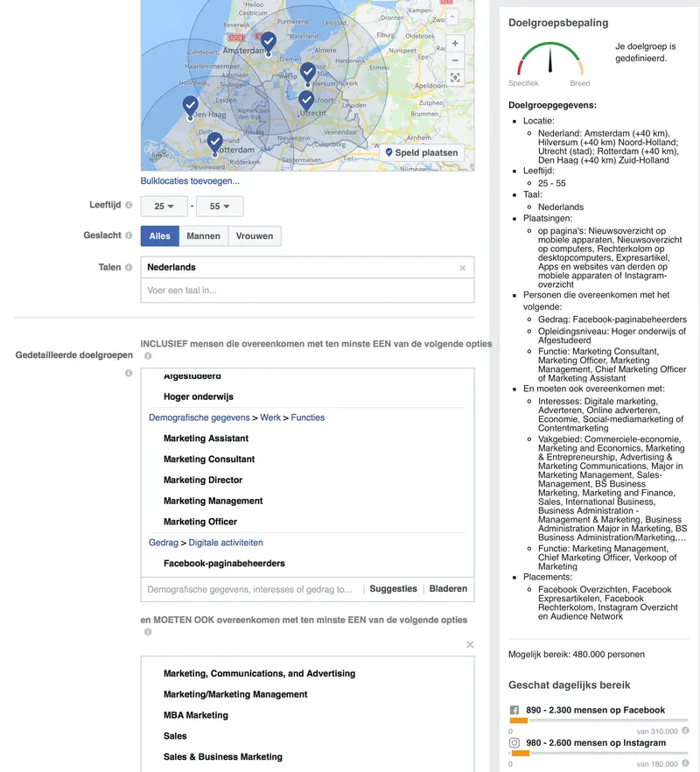
Task: Open the Werk breadcrumb link
Action: pos(270,418)
